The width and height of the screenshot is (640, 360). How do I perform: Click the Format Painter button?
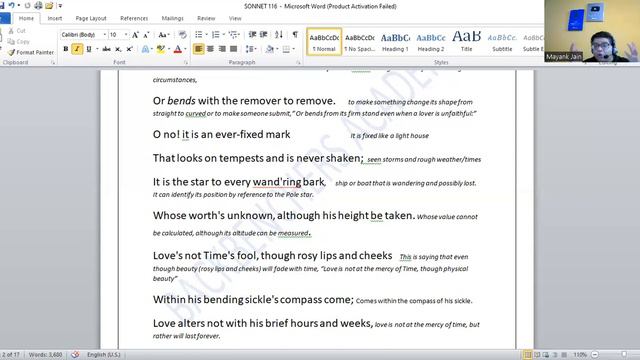(x=31, y=52)
